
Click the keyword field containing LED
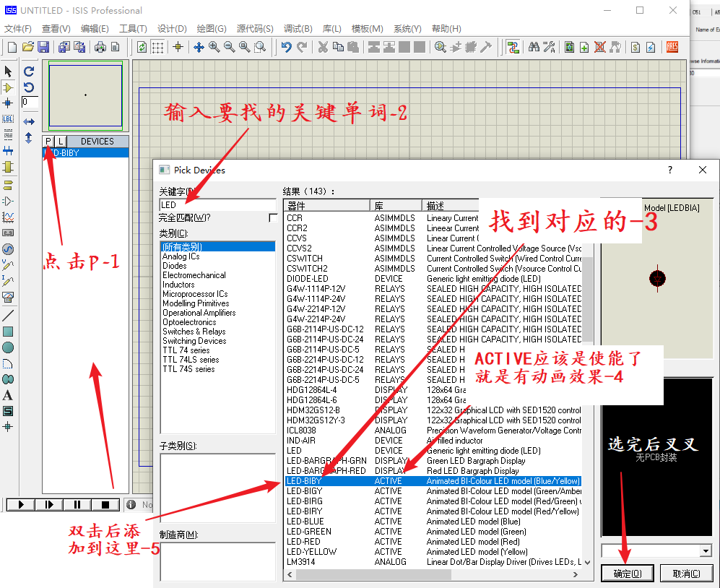217,205
